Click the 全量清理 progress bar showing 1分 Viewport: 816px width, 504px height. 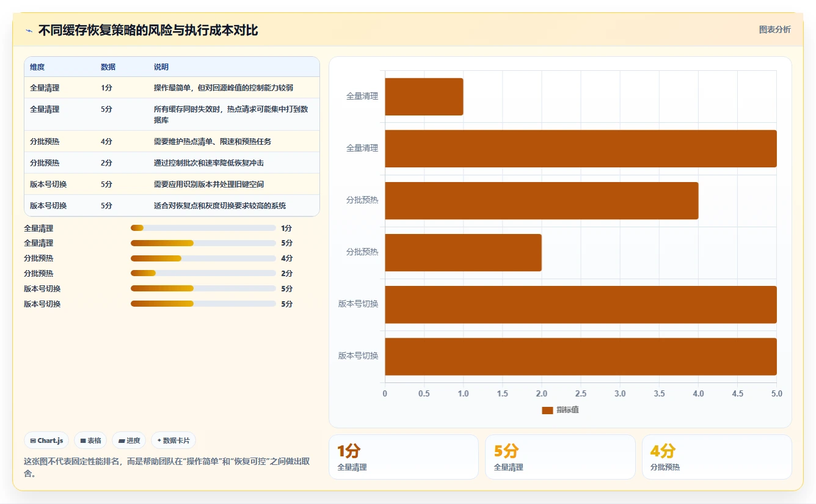pos(203,228)
